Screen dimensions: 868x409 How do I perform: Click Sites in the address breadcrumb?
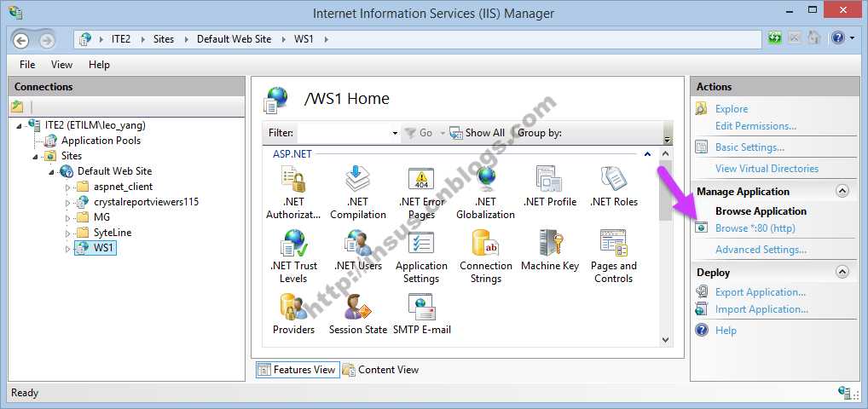[x=164, y=39]
